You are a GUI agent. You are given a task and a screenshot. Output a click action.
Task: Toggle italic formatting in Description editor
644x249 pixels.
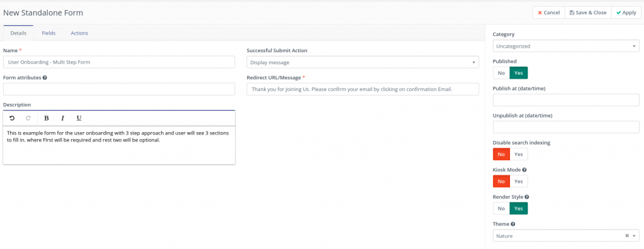click(63, 118)
